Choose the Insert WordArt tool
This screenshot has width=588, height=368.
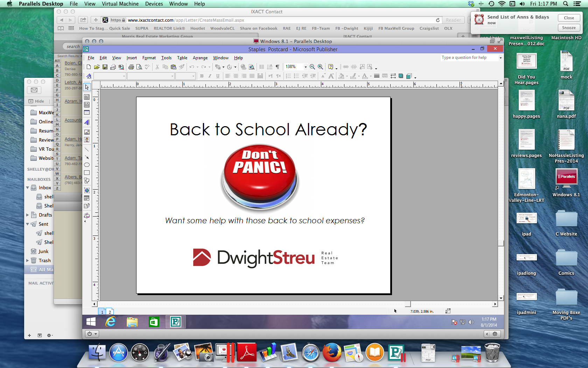point(87,122)
